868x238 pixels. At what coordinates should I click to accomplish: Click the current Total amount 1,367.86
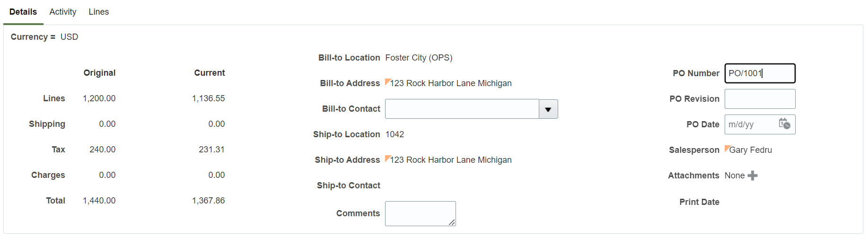point(208,201)
